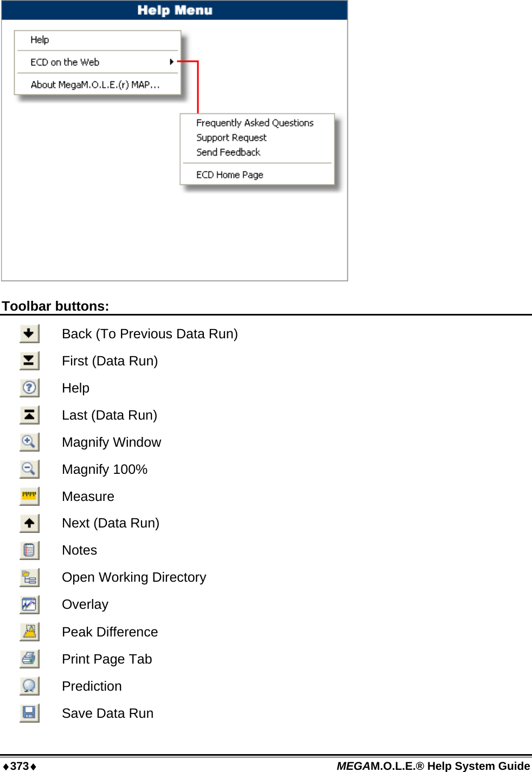Click the 'First (Data Run)' label
Screen dimensions: 532x772
(110, 361)
